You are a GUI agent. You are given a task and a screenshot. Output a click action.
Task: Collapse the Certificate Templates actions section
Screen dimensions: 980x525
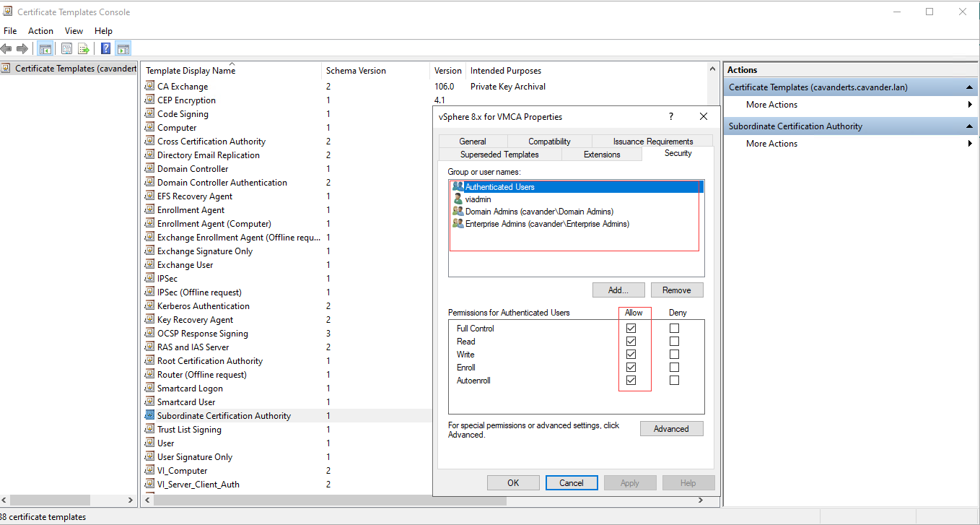[970, 87]
